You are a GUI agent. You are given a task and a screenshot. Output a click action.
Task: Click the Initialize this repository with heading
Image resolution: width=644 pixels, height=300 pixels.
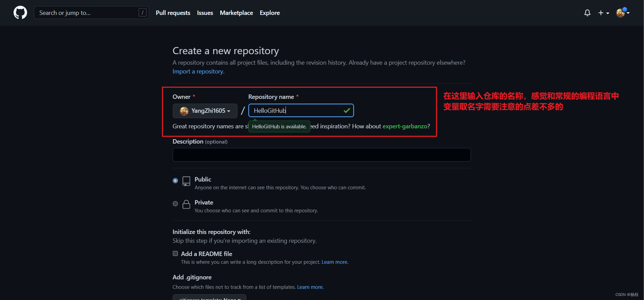click(x=211, y=232)
